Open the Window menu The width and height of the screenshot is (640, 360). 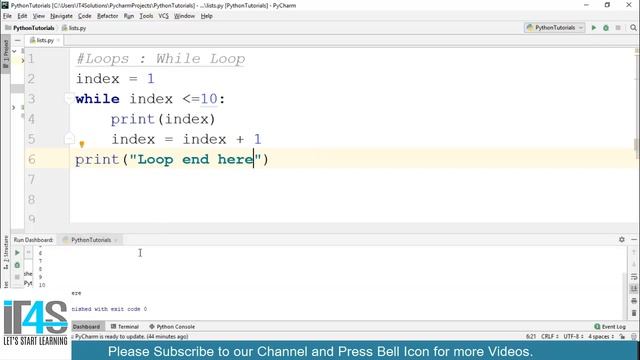(x=184, y=16)
